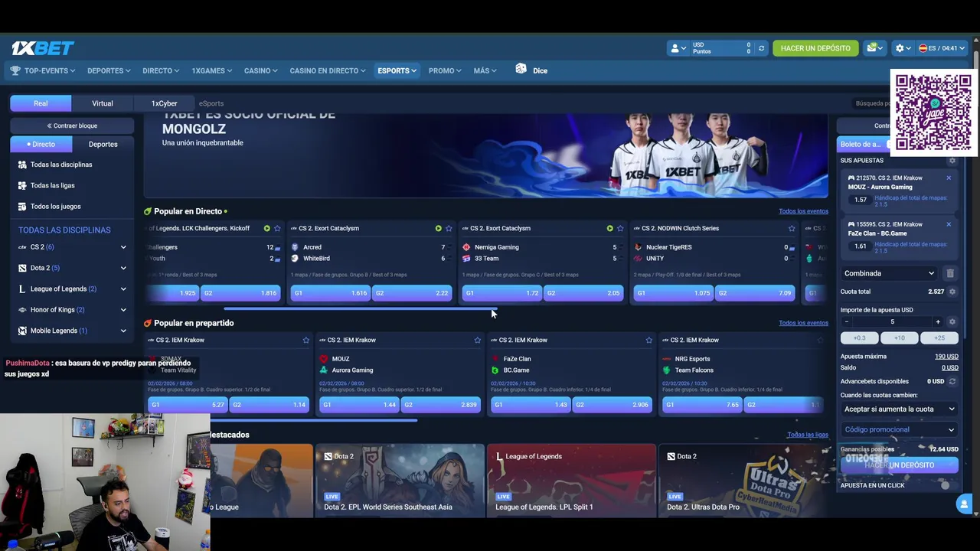This screenshot has height=551, width=980.
Task: Click Contraer bloque in left sidebar
Action: click(72, 126)
